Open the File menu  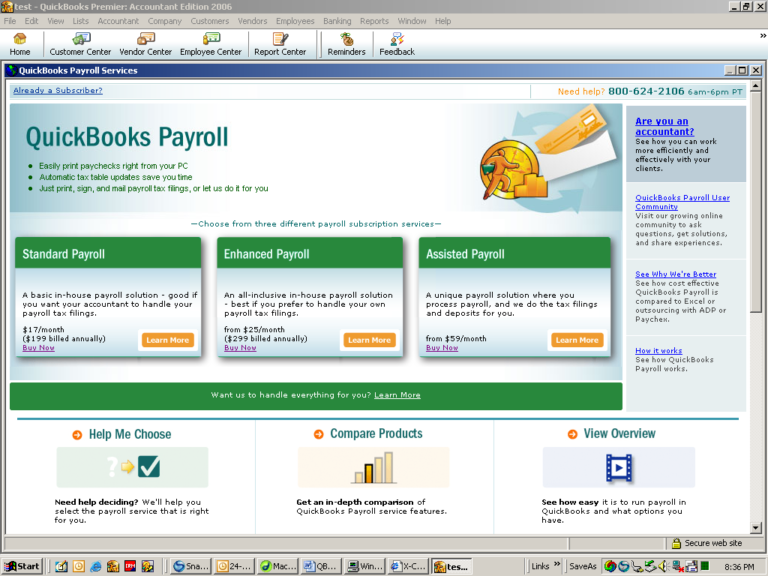pos(10,21)
